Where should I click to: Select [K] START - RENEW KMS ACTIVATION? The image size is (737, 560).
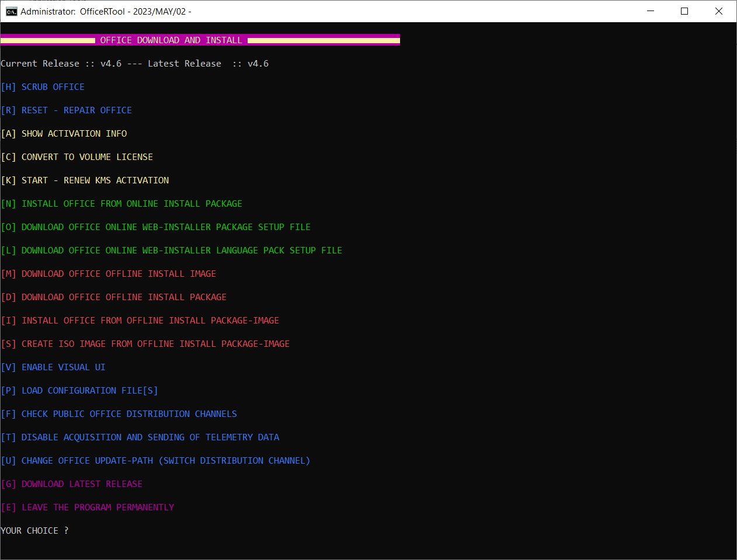click(85, 180)
